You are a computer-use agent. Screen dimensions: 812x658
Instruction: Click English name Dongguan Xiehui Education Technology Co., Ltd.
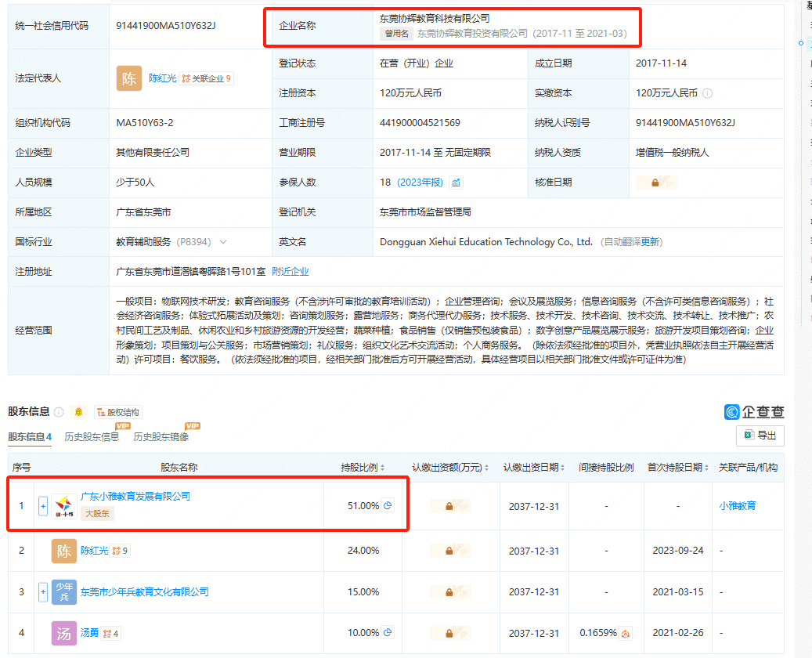pyautogui.click(x=485, y=242)
